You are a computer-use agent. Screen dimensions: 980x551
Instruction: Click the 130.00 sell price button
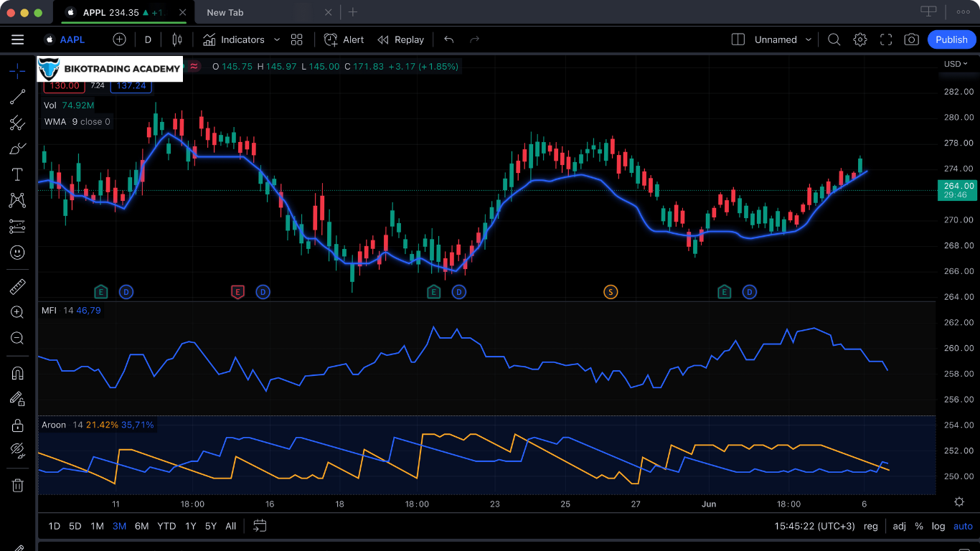click(x=65, y=85)
